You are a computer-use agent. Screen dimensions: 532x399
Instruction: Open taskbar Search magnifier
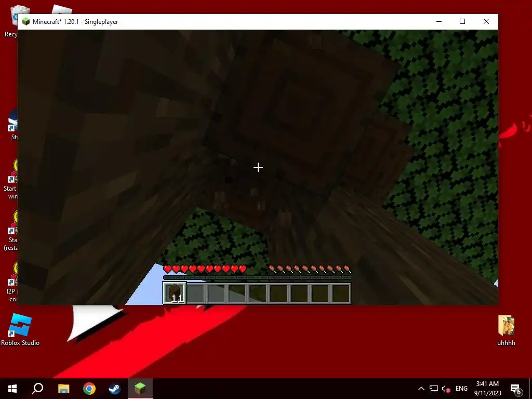click(x=37, y=389)
